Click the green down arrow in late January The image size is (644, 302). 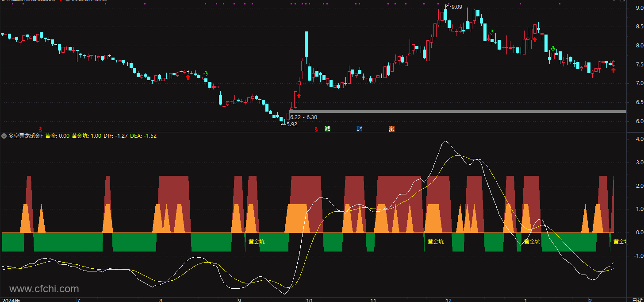click(553, 49)
